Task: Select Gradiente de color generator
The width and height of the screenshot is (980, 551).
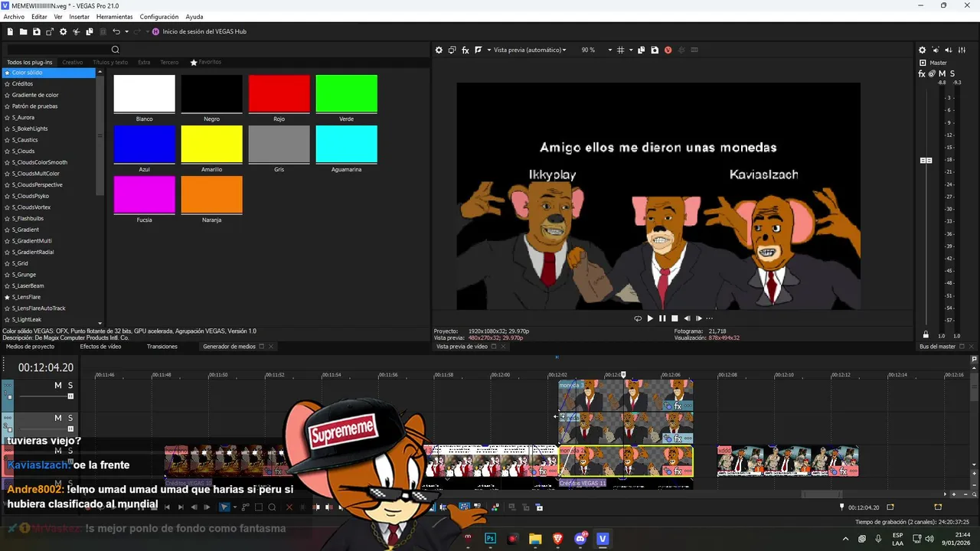Action: pos(35,95)
